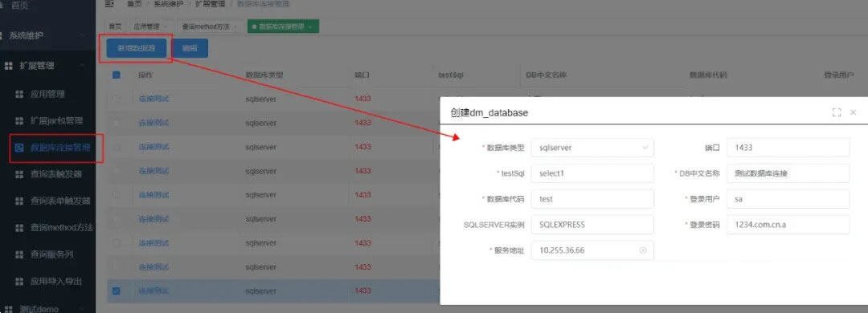Click the 查询method方法 sidebar icon
Image resolution: width=868 pixels, height=313 pixels.
19,227
